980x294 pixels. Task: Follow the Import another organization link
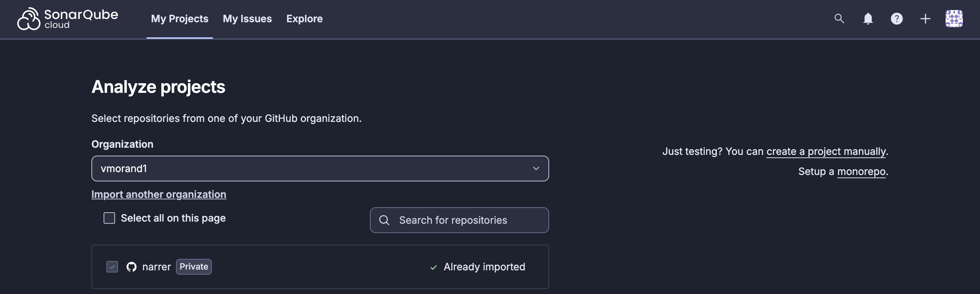159,194
